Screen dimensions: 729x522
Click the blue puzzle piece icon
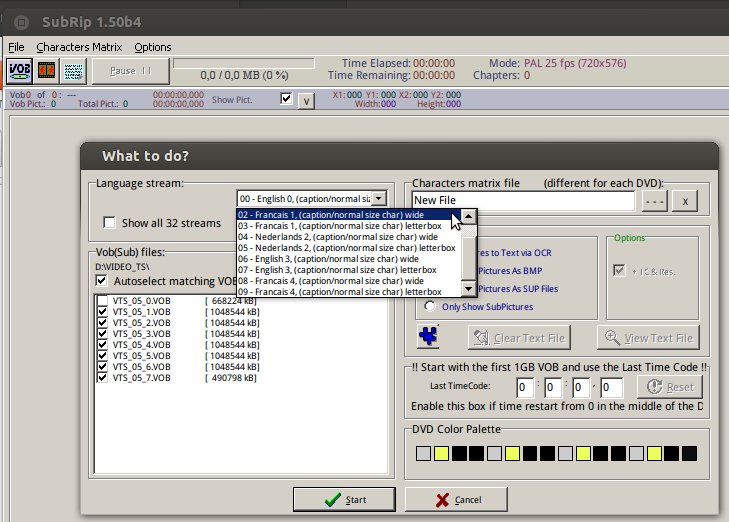(x=430, y=337)
